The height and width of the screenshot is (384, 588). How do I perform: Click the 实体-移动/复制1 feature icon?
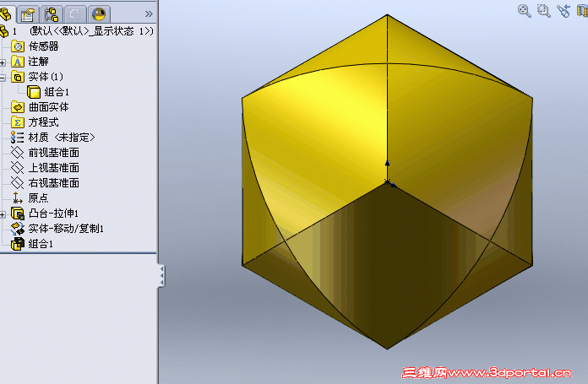pyautogui.click(x=18, y=229)
